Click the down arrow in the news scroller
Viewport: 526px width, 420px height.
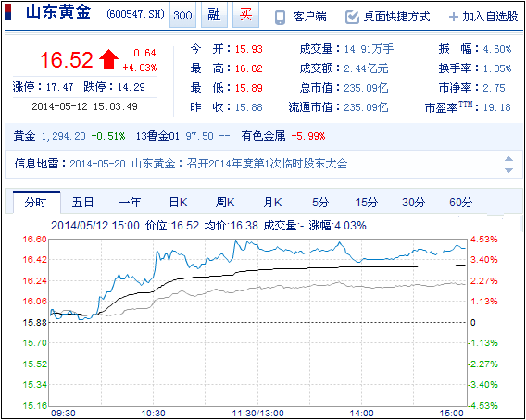(x=509, y=170)
